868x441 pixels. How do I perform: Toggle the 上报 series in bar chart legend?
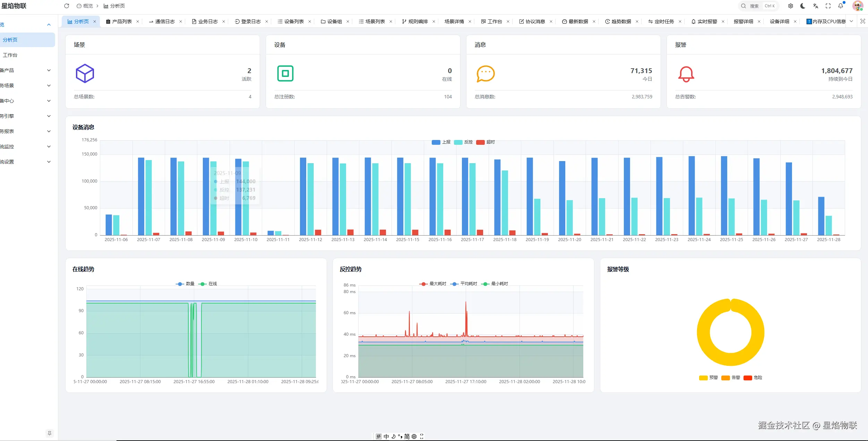[441, 142]
